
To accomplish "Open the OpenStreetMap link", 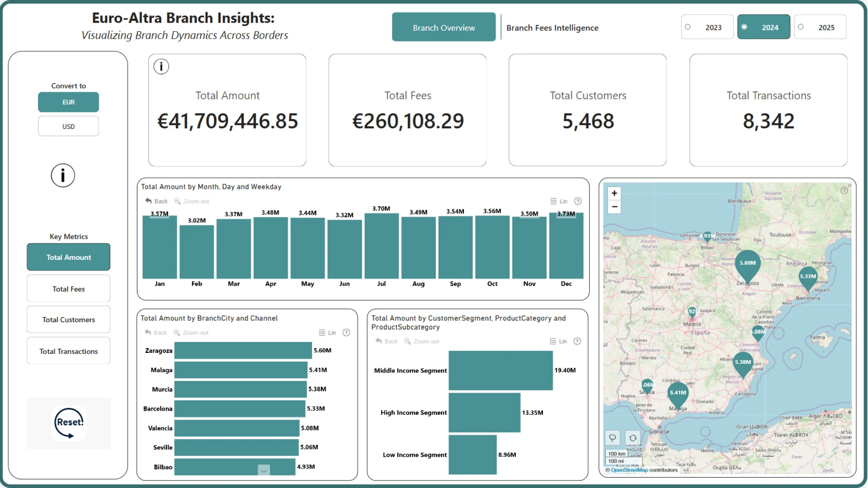I will pos(630,470).
